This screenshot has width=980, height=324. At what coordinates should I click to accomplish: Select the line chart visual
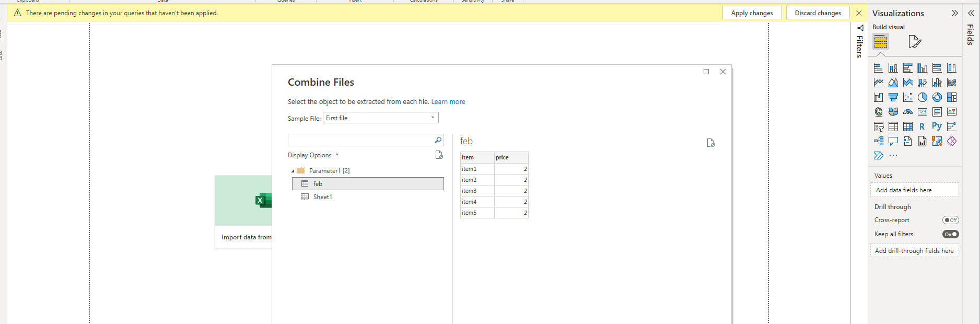879,83
